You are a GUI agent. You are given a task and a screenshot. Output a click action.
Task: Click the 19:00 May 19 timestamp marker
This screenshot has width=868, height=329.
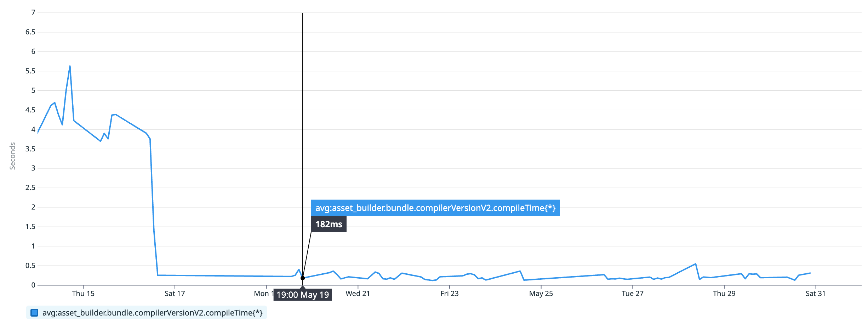[303, 295]
